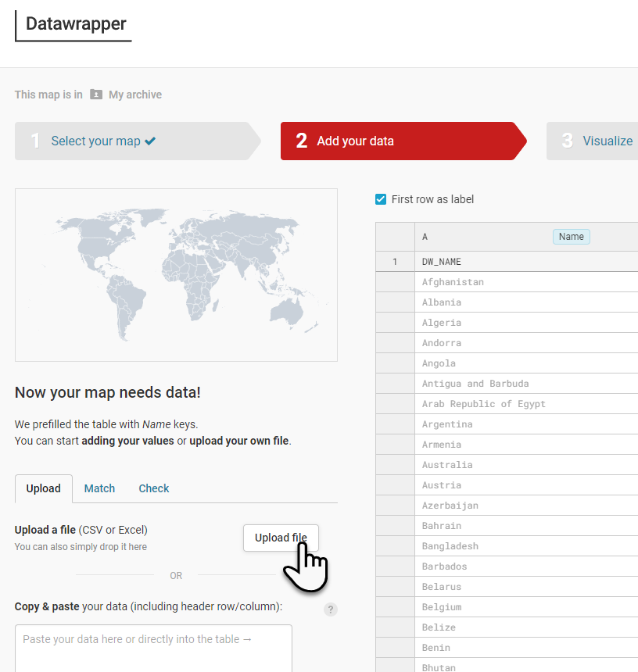Select step 2 Add your data
This screenshot has width=638, height=672.
coord(403,141)
